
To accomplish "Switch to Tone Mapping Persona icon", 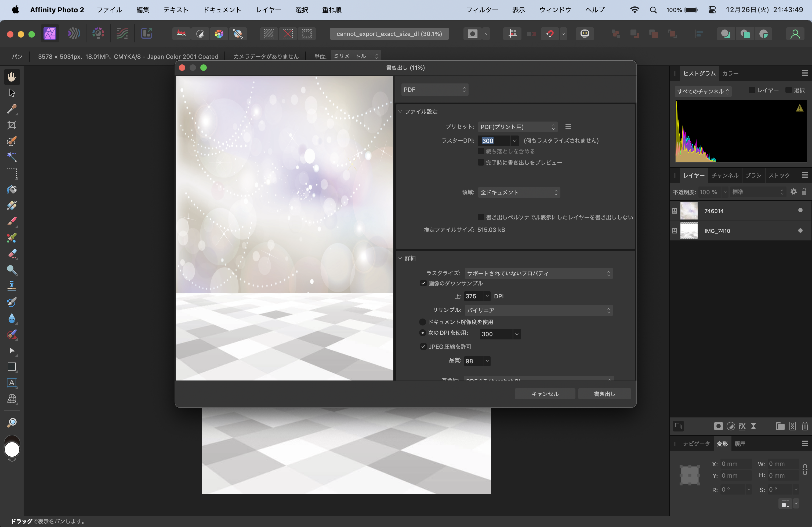I will 122,33.
